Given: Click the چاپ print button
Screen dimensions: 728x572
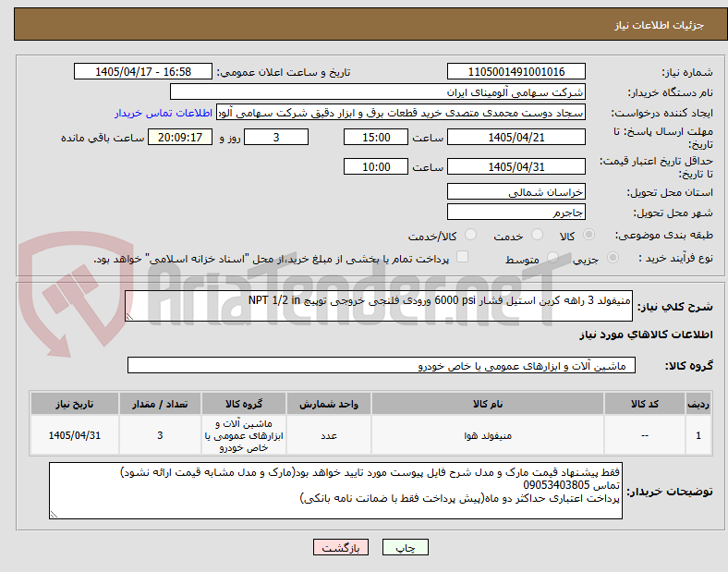Looking at the screenshot, I should [406, 547].
